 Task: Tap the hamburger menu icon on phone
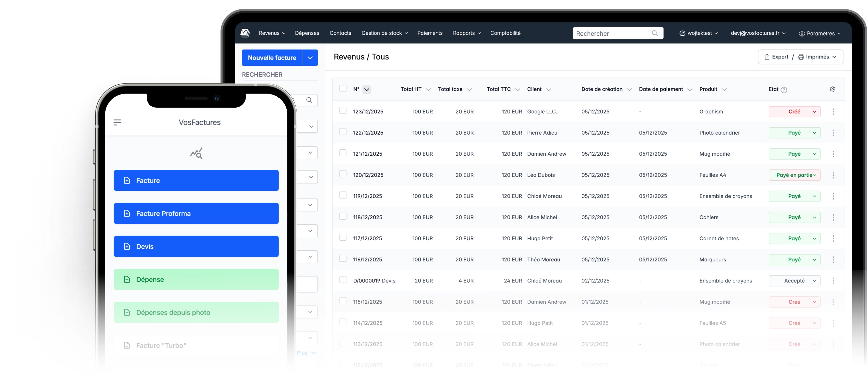[117, 122]
